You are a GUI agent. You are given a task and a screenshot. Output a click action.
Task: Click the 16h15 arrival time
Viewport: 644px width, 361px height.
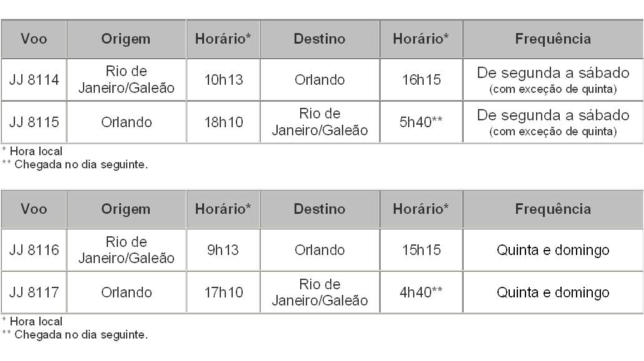pos(421,80)
